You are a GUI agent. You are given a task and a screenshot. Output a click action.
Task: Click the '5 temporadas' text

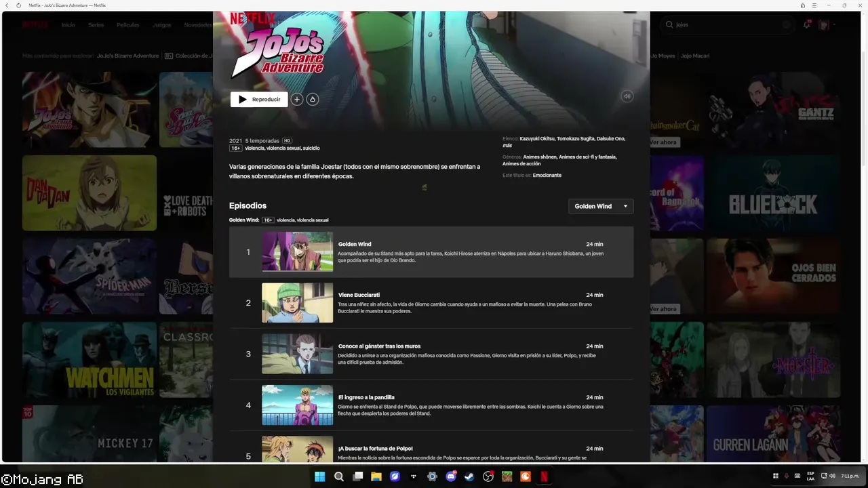pyautogui.click(x=262, y=141)
